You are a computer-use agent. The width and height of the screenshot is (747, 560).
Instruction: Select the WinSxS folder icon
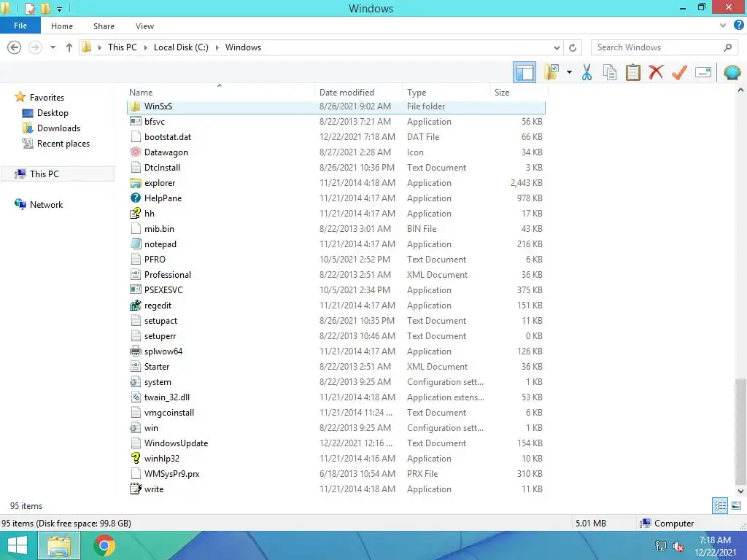(135, 106)
